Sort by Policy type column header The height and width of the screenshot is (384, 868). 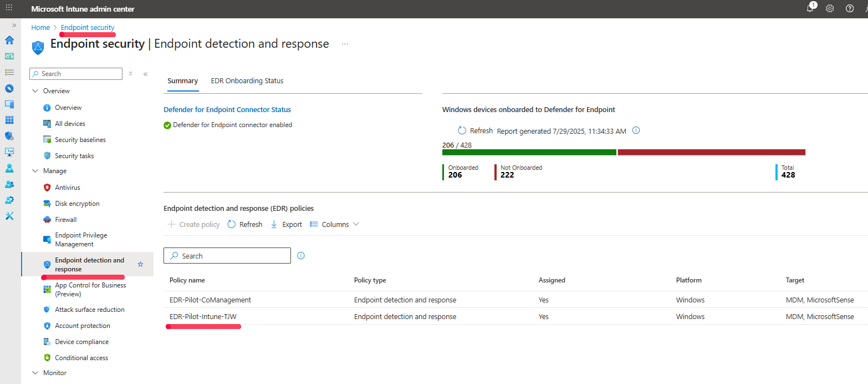tap(370, 280)
